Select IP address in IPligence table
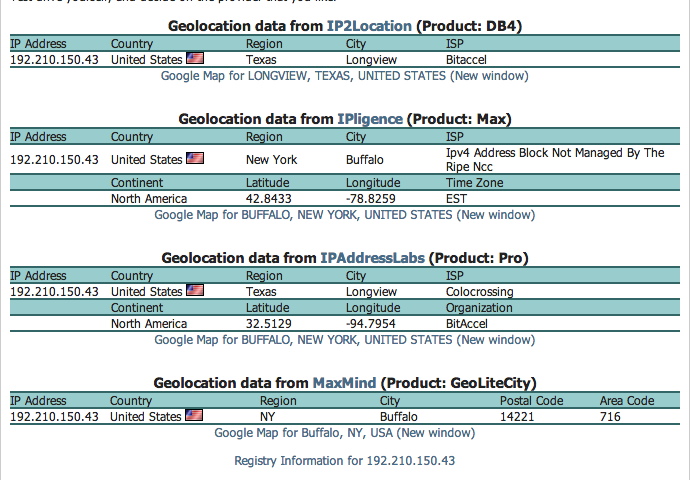Image resolution: width=691 pixels, height=480 pixels. [x=54, y=160]
